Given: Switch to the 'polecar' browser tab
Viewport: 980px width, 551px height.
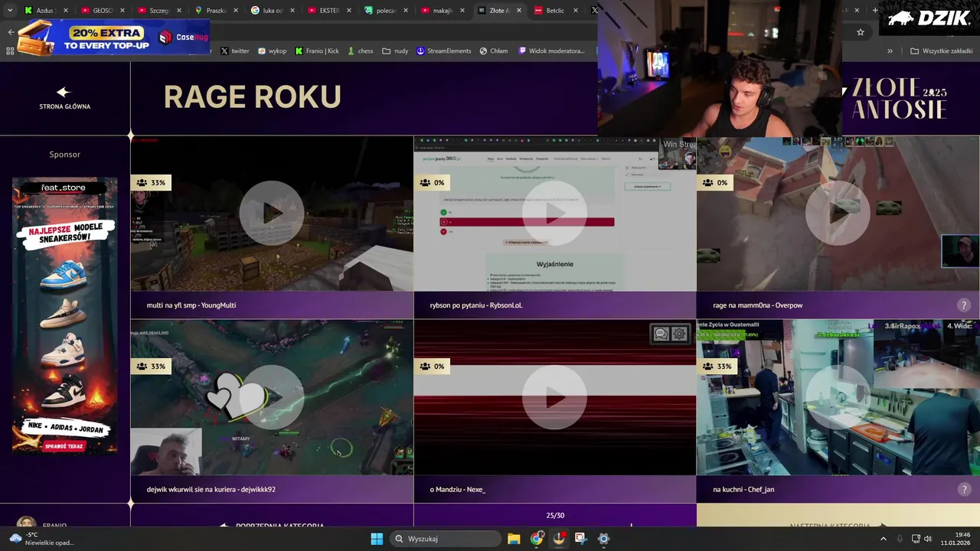Looking at the screenshot, I should coord(386,11).
